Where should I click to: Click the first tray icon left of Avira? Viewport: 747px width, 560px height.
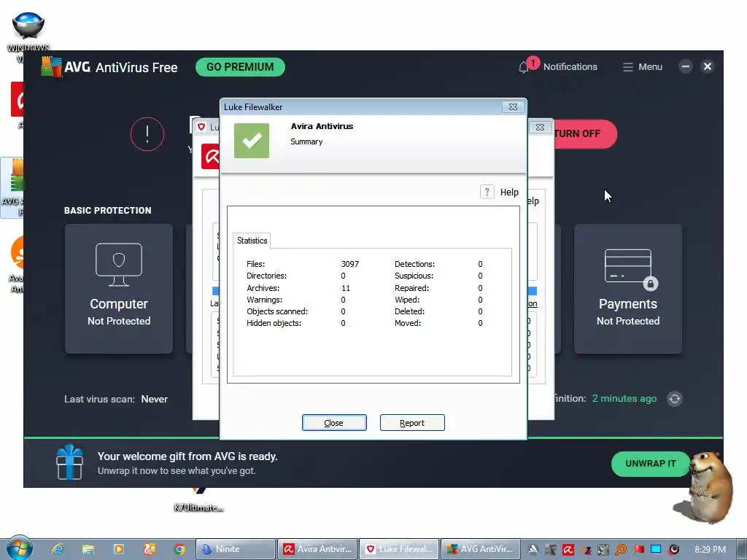(551, 550)
